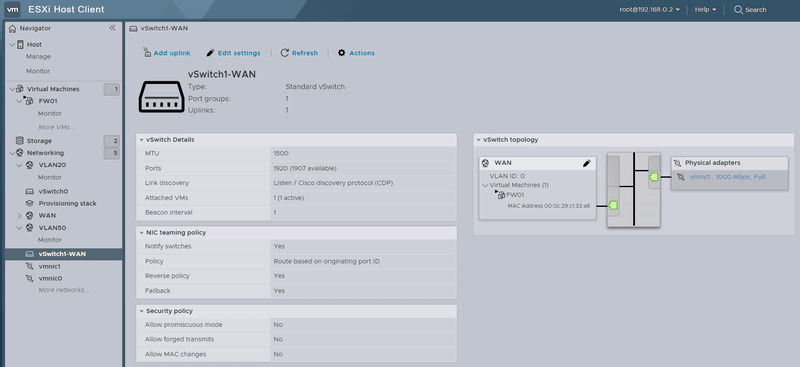The height and width of the screenshot is (367, 800).
Task: Click the Refresh circular arrow icon
Action: 285,53
